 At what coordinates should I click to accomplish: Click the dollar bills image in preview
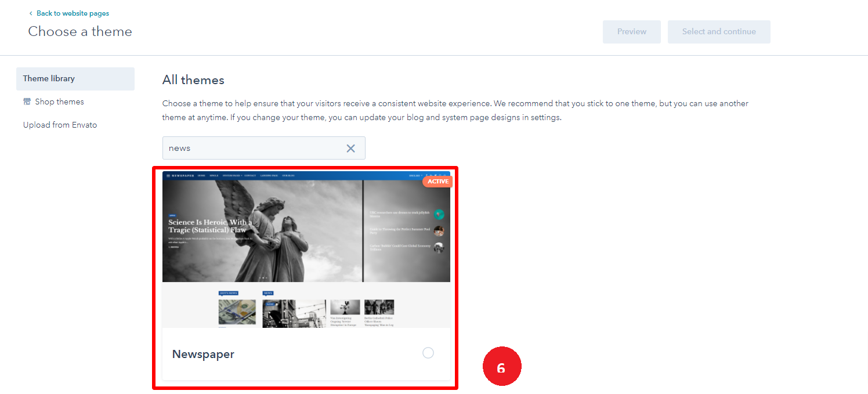(237, 312)
